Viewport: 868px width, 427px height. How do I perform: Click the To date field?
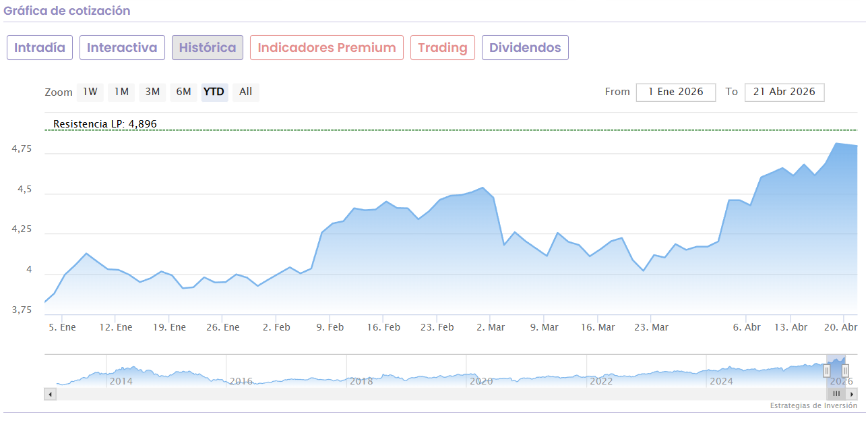784,92
